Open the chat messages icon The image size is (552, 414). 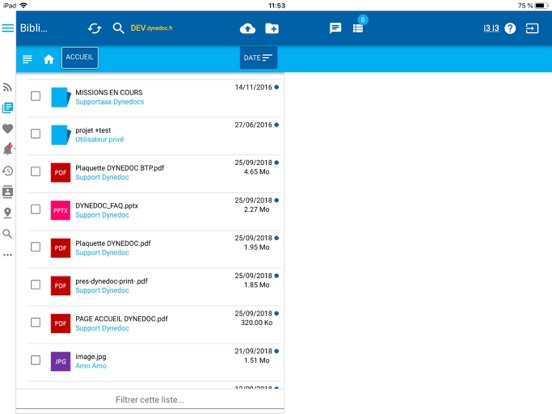tap(335, 28)
